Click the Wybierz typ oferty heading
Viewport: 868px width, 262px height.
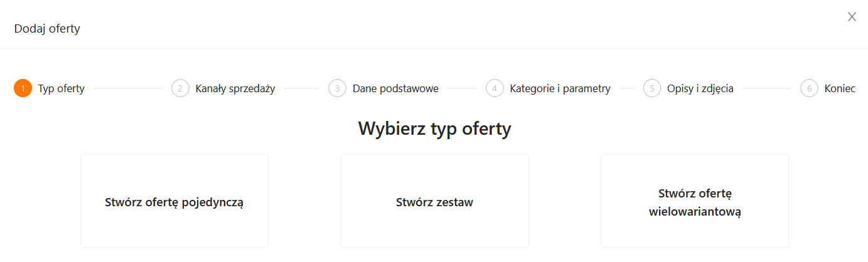coord(434,128)
